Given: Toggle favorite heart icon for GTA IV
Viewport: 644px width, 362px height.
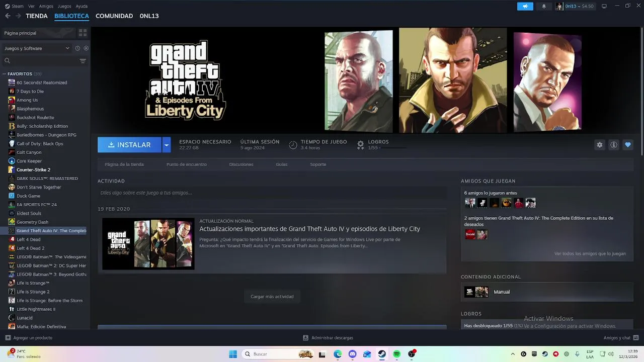Looking at the screenshot, I should 627,145.
